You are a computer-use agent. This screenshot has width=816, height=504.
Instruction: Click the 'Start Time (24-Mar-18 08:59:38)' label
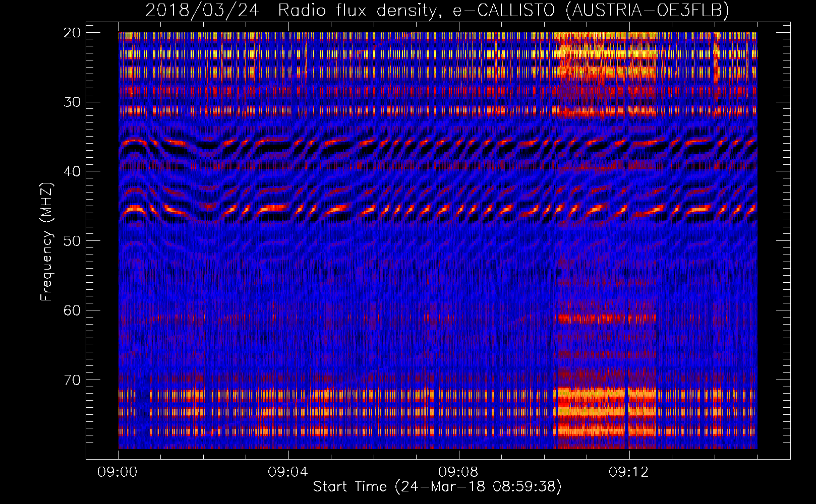pos(437,487)
